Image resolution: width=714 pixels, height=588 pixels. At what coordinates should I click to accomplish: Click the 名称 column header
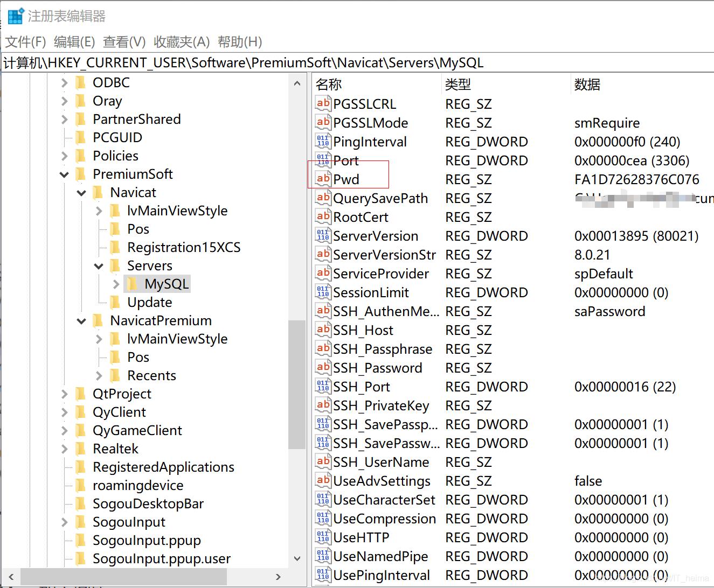(x=329, y=85)
